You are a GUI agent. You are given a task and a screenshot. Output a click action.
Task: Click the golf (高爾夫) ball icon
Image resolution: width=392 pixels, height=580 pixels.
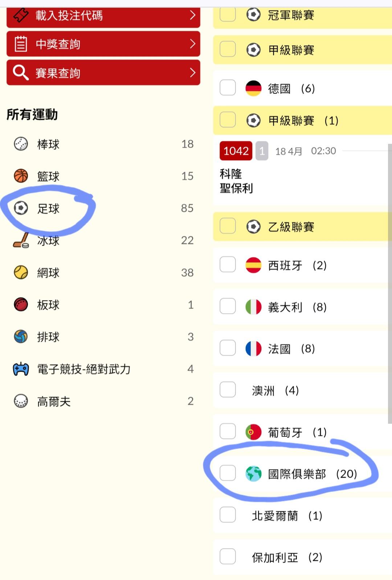[x=21, y=401]
